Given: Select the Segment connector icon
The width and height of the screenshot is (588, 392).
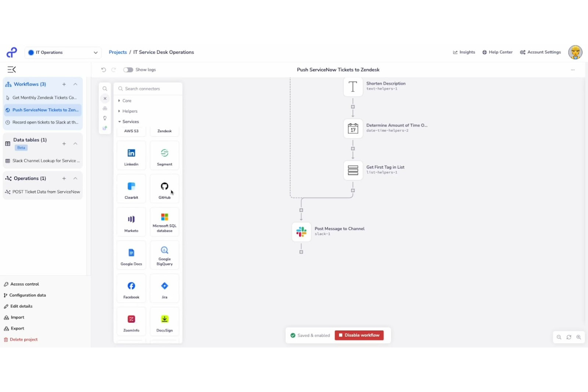Looking at the screenshot, I should pos(164,155).
